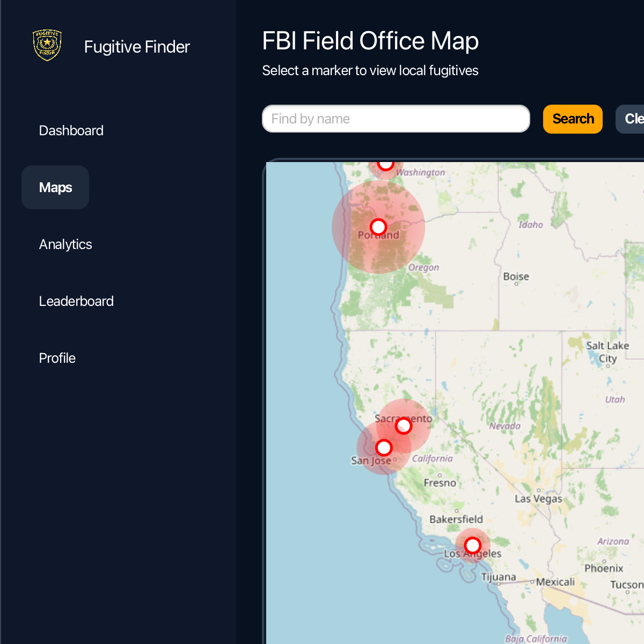Open the Leaderboard page
Screen dimensions: 644x644
pos(76,301)
